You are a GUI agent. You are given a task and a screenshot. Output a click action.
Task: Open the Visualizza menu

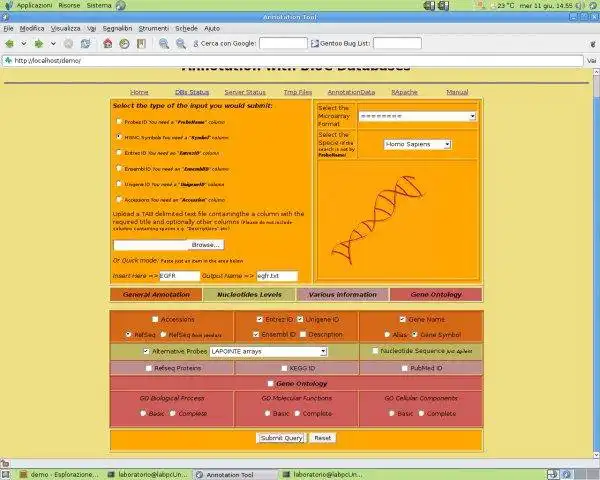pyautogui.click(x=65, y=28)
